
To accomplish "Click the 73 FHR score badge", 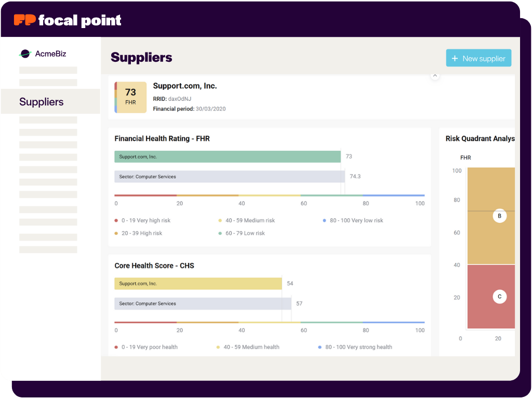I will (130, 97).
